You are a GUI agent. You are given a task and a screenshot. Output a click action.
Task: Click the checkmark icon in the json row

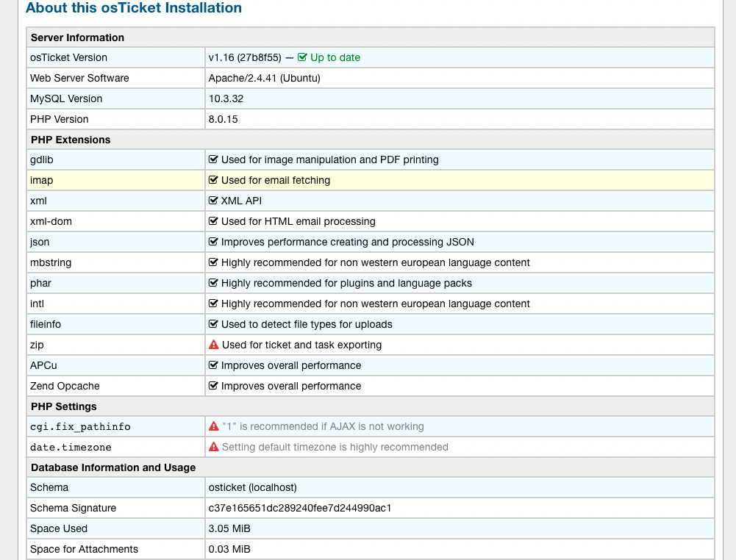[x=213, y=242]
